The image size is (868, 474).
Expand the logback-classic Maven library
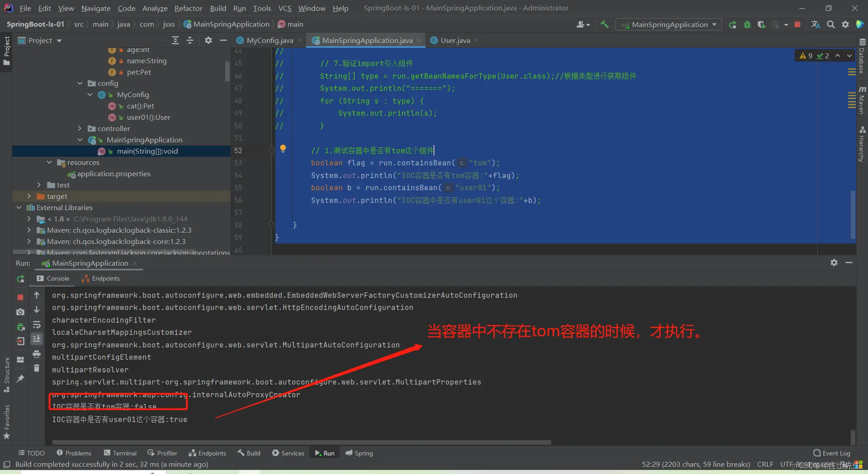click(x=29, y=230)
